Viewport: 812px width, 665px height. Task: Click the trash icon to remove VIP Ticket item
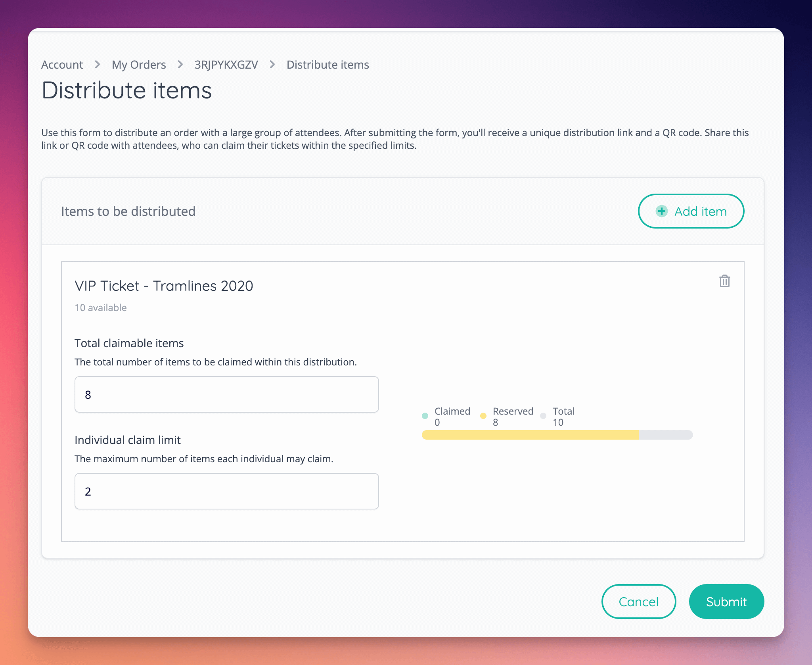[724, 281]
